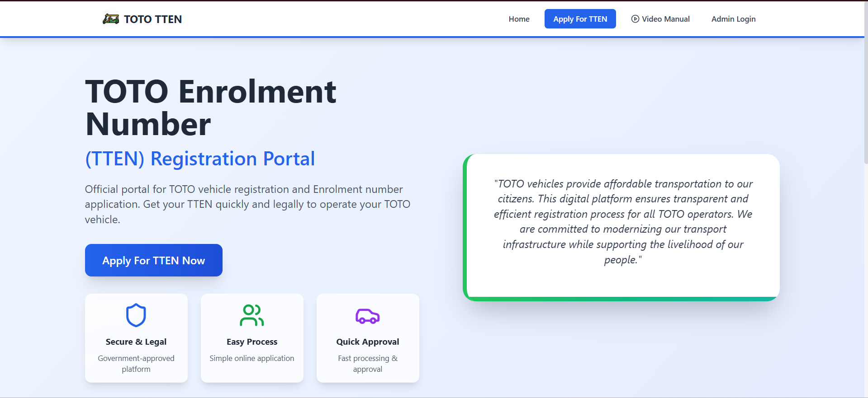Click the Official portal description paragraph
This screenshot has height=398, width=868.
247,204
